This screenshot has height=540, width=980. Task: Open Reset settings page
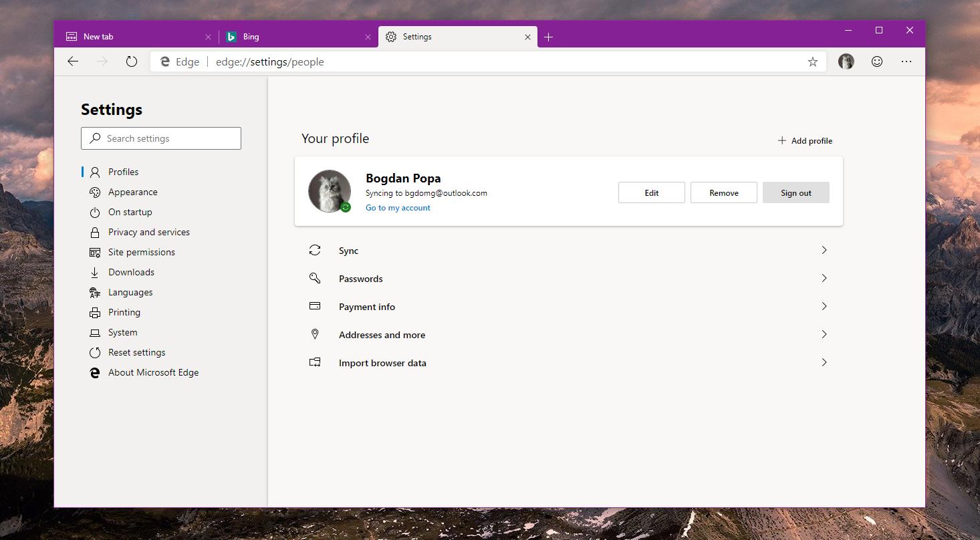coord(136,352)
